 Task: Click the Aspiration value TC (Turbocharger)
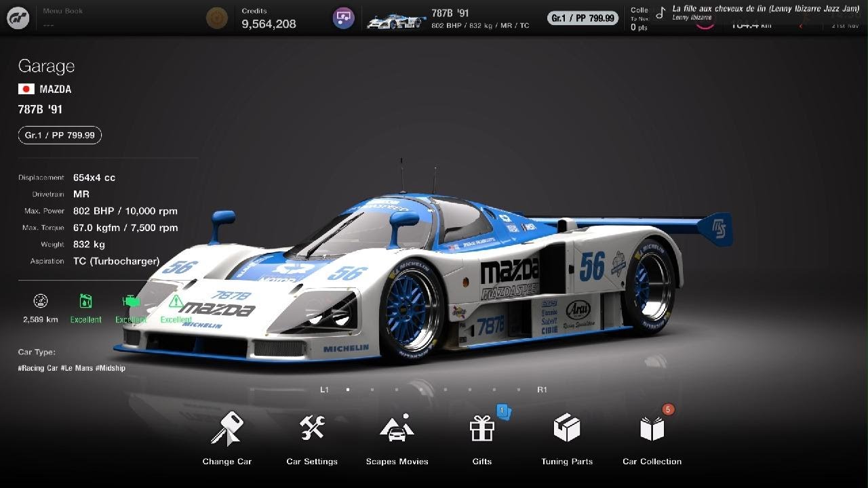tap(117, 261)
